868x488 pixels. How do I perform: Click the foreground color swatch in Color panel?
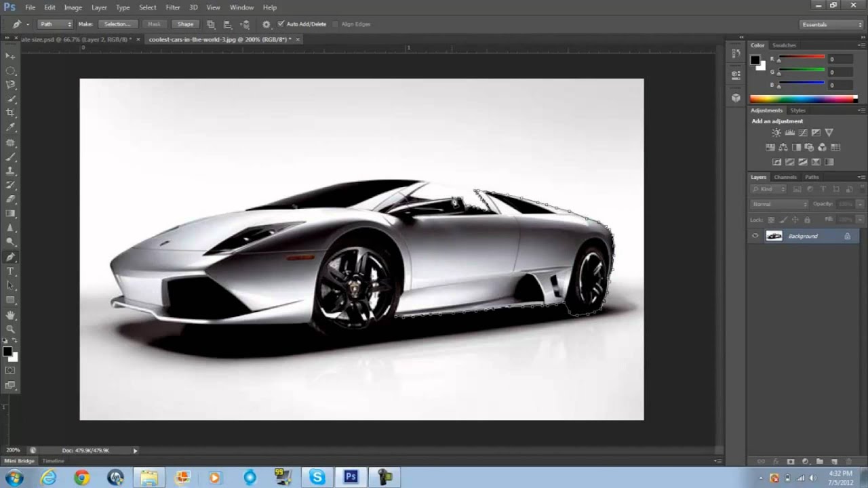pyautogui.click(x=755, y=60)
